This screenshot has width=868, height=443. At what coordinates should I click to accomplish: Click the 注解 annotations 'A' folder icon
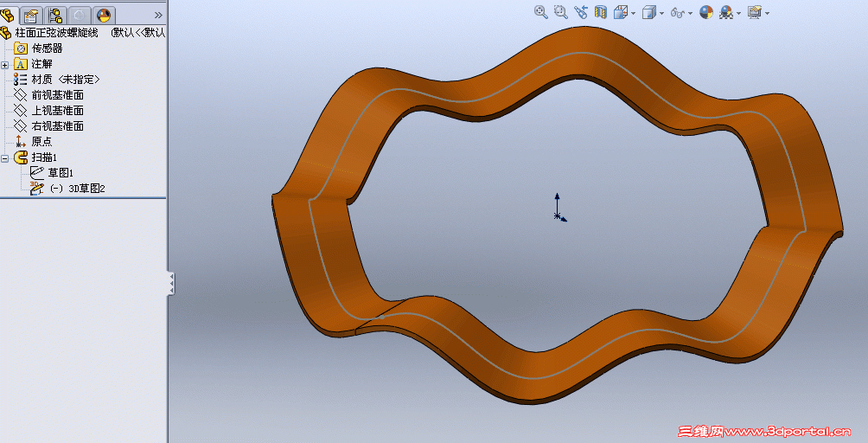[x=21, y=64]
